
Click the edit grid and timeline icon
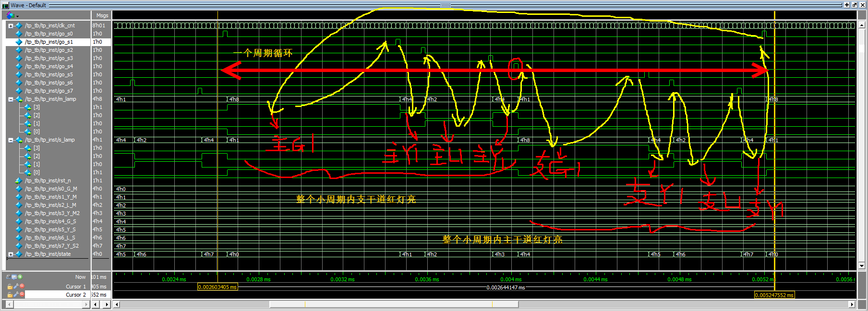point(14,277)
